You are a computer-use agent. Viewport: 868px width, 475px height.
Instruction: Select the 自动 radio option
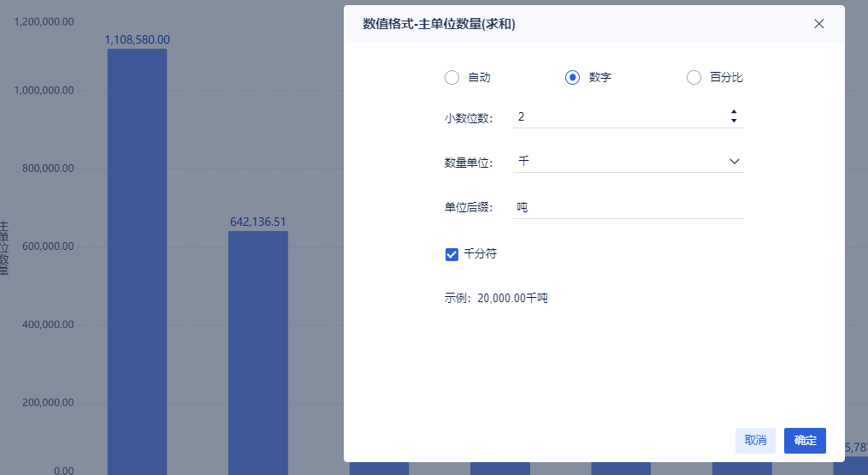(x=452, y=78)
